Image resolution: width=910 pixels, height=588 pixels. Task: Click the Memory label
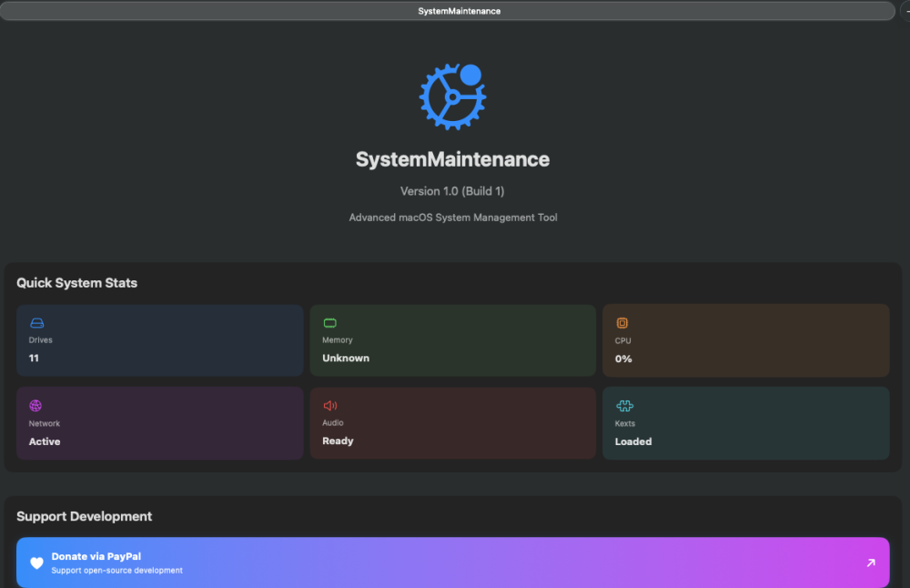pos(338,340)
